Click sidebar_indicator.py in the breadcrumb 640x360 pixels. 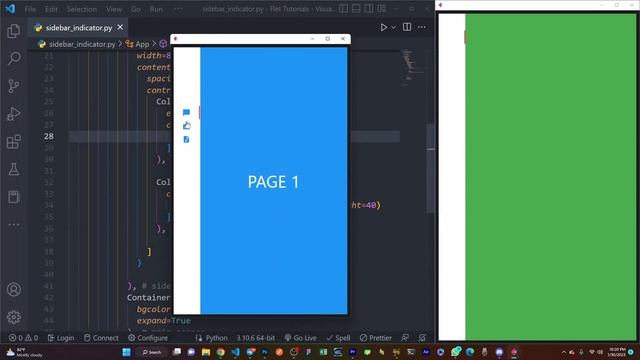click(82, 44)
